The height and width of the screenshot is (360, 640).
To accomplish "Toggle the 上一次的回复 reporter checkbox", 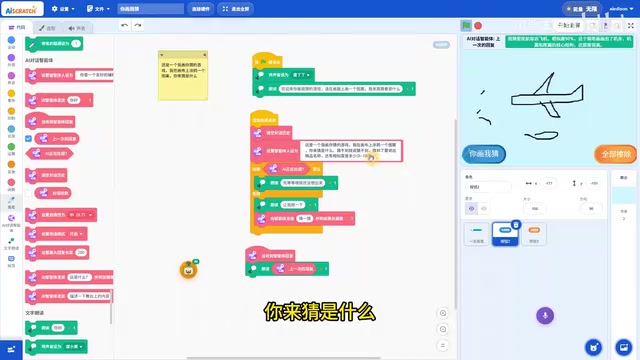I will coord(28,139).
